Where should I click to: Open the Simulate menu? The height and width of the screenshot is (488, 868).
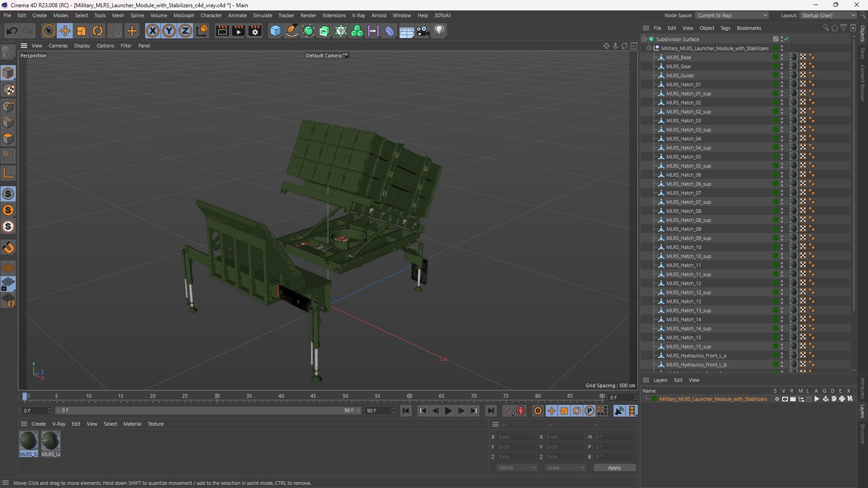point(262,15)
